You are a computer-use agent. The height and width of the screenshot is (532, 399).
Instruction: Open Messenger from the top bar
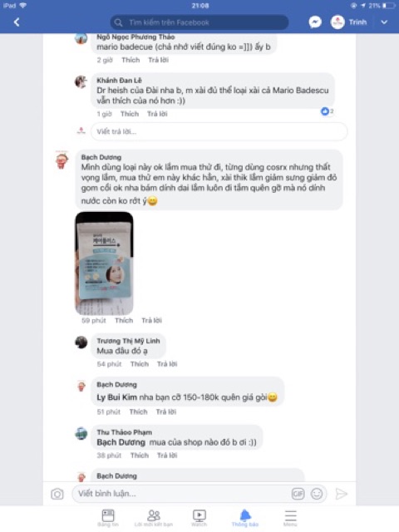(x=315, y=22)
